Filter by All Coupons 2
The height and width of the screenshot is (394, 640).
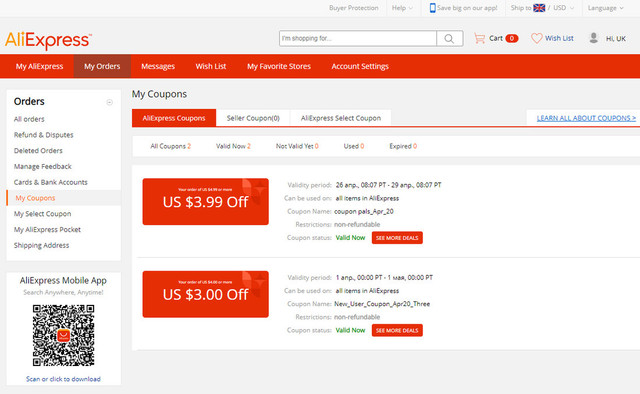point(171,146)
